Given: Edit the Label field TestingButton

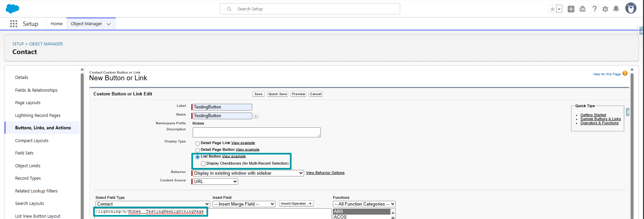Looking at the screenshot, I should click(222, 107).
